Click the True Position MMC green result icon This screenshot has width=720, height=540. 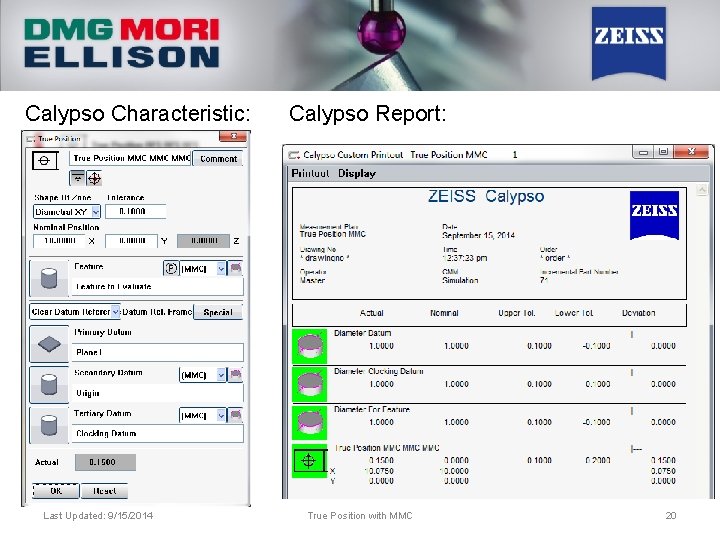(x=310, y=461)
